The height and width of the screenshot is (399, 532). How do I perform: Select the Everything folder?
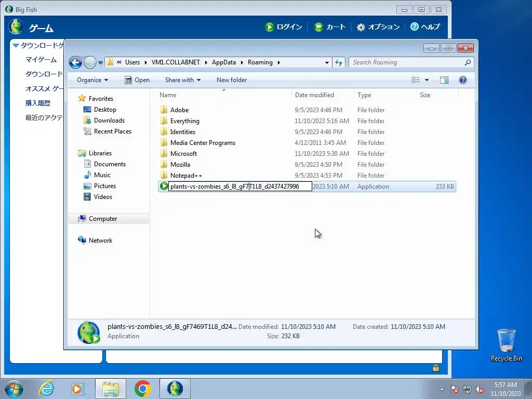185,121
